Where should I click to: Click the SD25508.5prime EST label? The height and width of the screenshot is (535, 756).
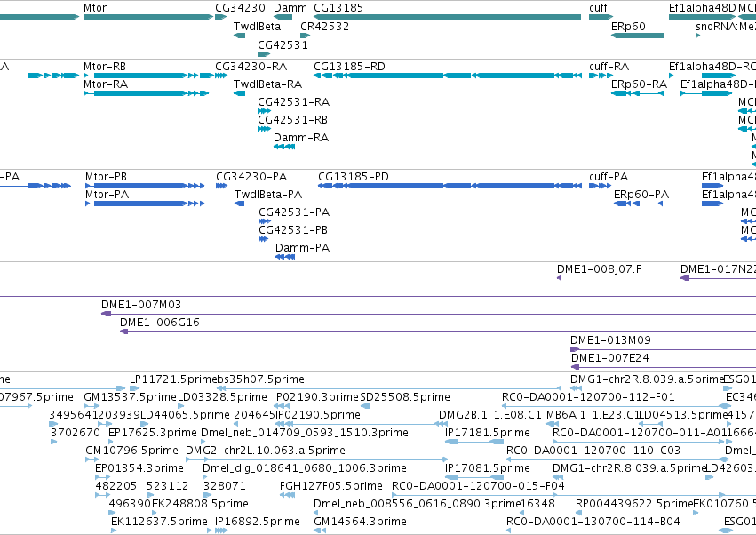tap(405, 397)
